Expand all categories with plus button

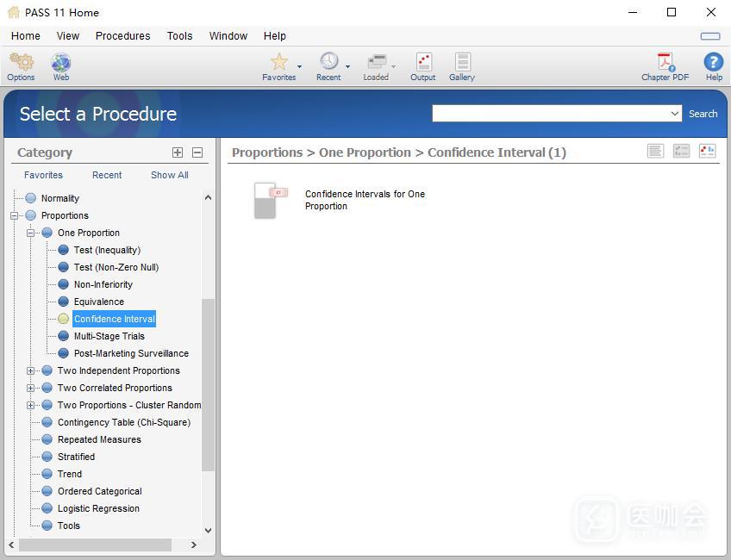[x=178, y=152]
